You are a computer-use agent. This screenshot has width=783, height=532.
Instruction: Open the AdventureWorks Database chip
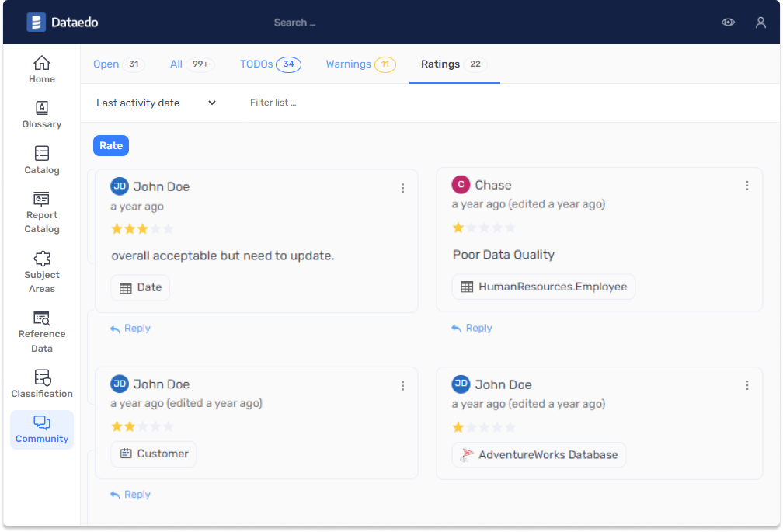coord(539,455)
